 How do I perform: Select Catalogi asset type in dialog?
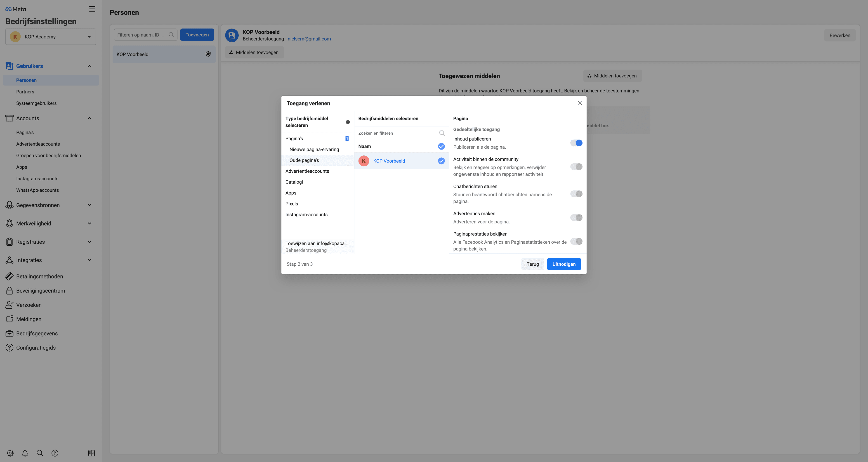(x=317, y=182)
